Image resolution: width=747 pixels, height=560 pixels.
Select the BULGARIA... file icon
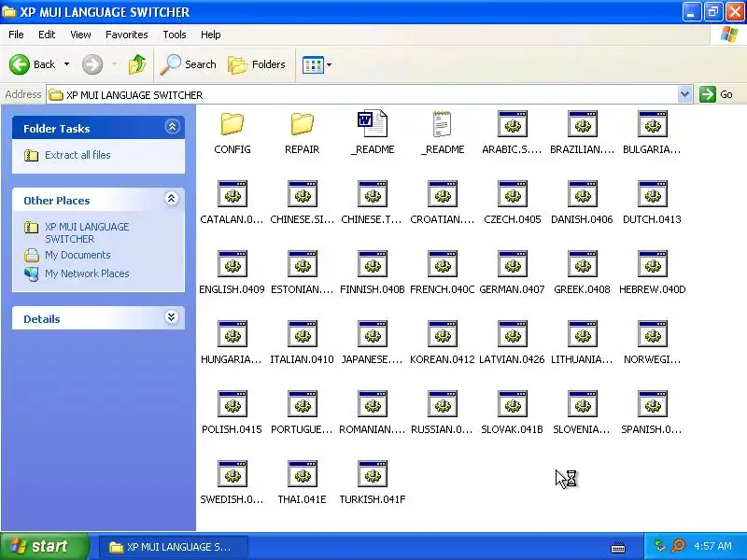[652, 124]
